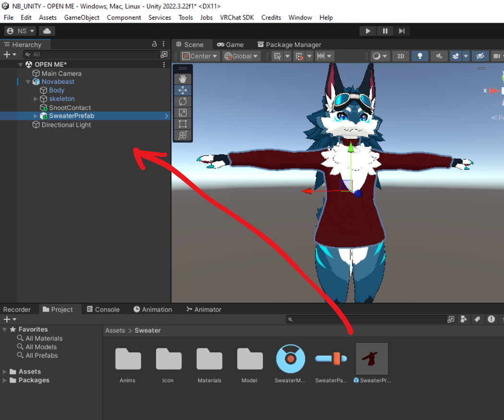504x420 pixels.
Task: Select the Rotate tool
Action: coord(182,101)
